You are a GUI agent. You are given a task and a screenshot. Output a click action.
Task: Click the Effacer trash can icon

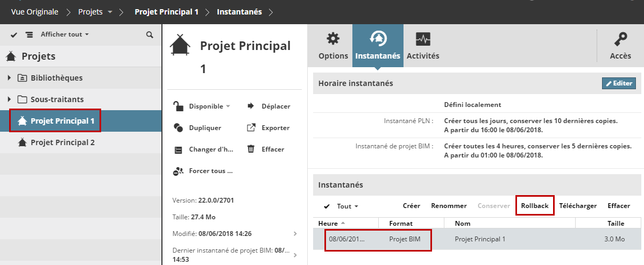coord(251,149)
